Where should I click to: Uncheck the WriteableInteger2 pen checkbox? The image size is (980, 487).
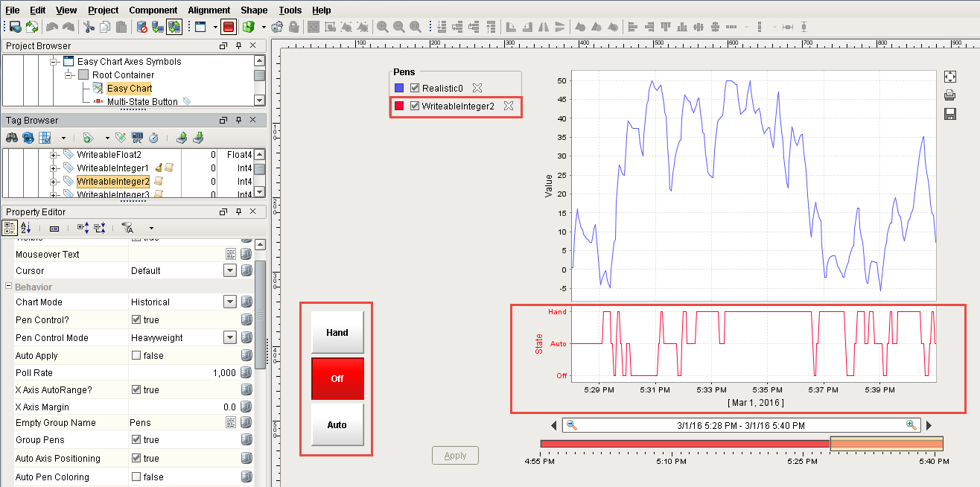(x=415, y=106)
